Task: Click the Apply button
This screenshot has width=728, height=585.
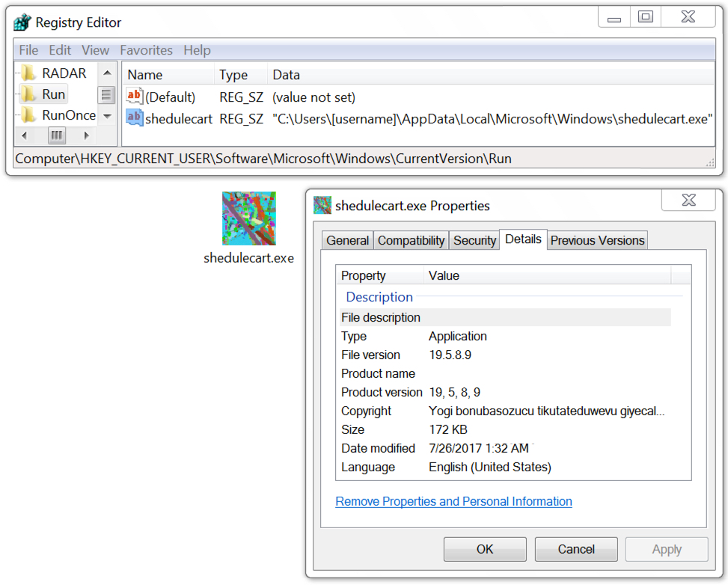Action: pyautogui.click(x=667, y=549)
